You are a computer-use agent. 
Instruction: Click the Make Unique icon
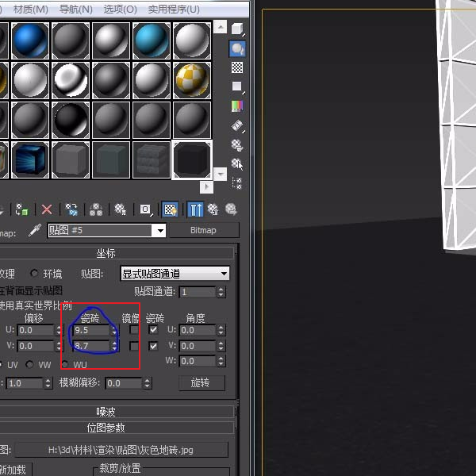point(96,209)
